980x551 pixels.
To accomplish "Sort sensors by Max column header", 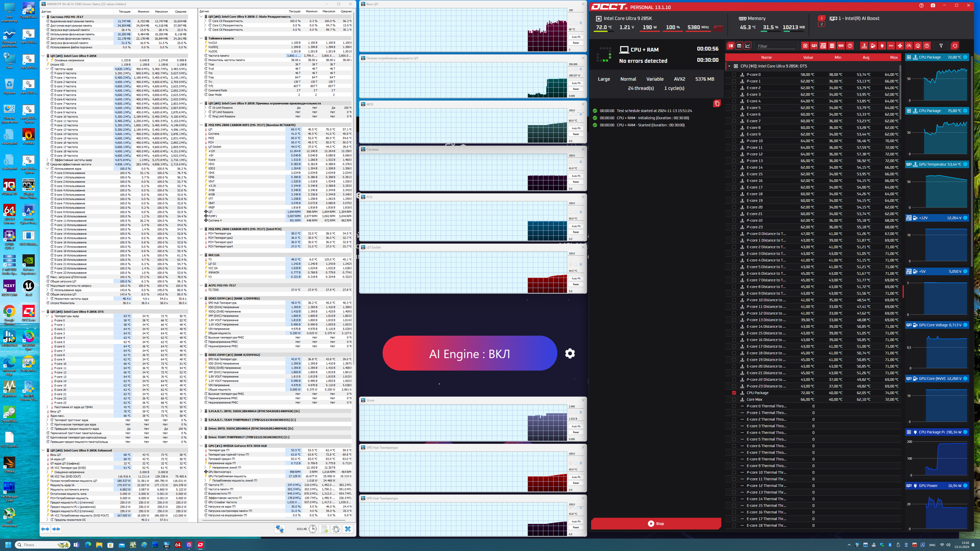I will pyautogui.click(x=894, y=57).
